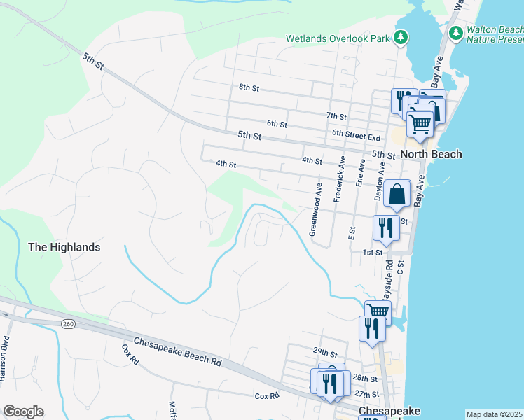Click the Wetlands Overlook Park tree marker
The image size is (524, 420).
tap(401, 38)
